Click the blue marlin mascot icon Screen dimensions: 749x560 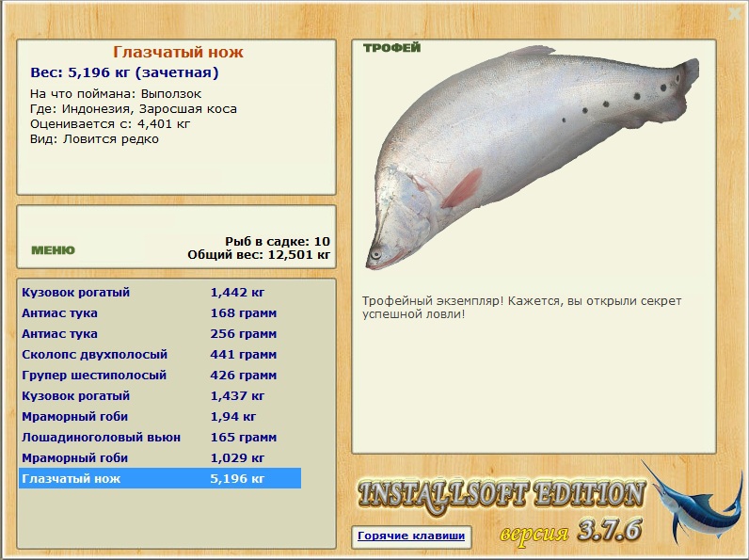(693, 503)
